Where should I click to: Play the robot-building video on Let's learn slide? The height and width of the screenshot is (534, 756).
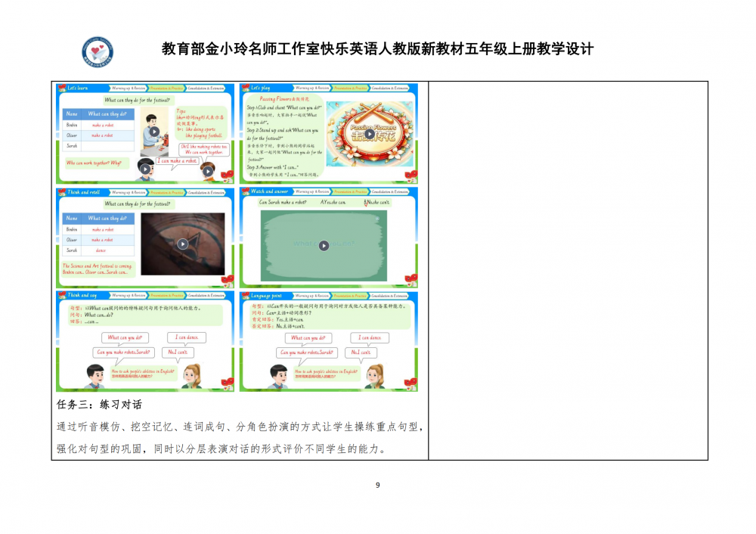[x=154, y=131]
